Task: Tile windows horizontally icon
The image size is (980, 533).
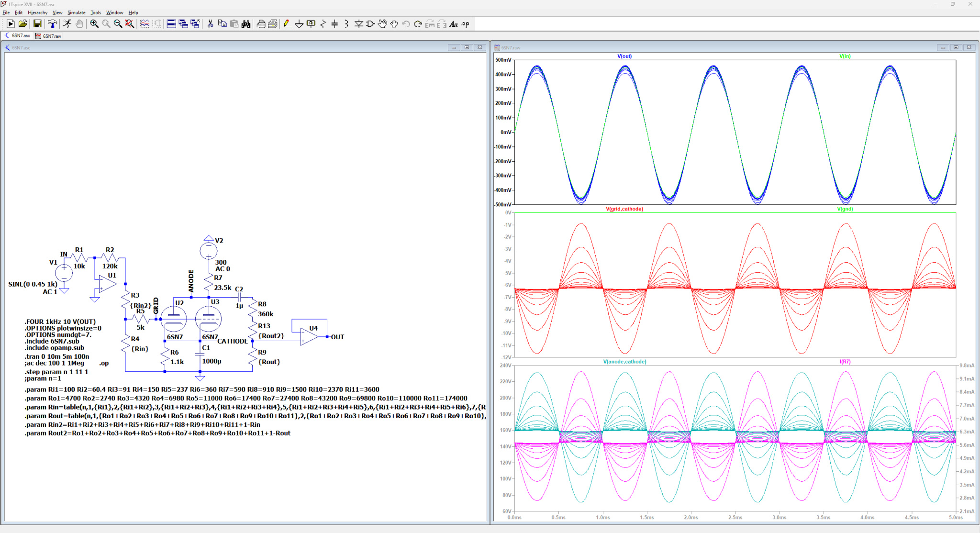Action: tap(171, 24)
